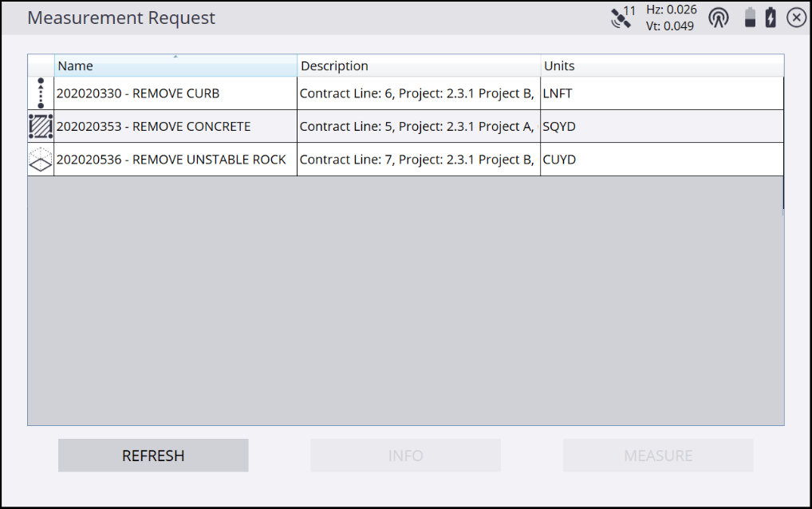Click the Contract Line: 5 description cell
812x509 pixels.
(x=418, y=126)
